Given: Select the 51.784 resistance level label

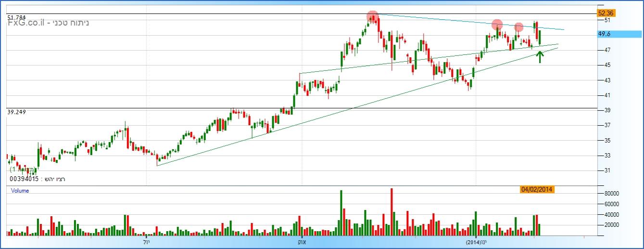Looking at the screenshot, I should tap(16, 17).
